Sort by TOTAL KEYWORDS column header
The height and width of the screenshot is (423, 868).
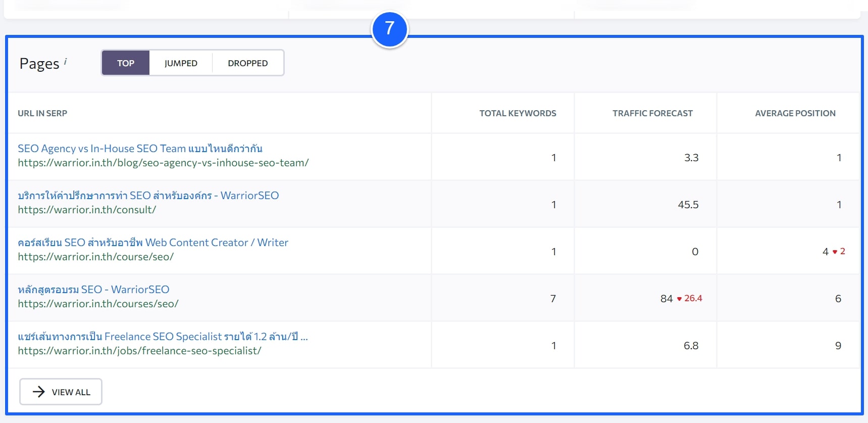tap(518, 113)
